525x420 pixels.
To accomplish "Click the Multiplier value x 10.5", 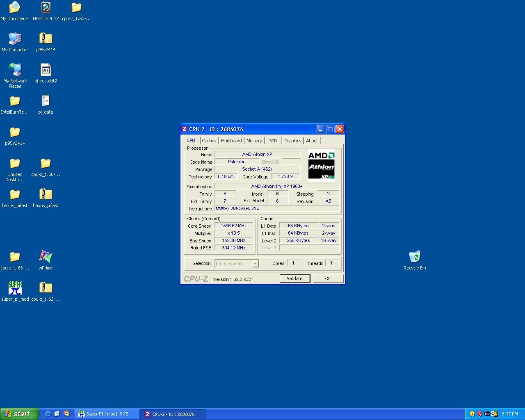I will coord(234,233).
